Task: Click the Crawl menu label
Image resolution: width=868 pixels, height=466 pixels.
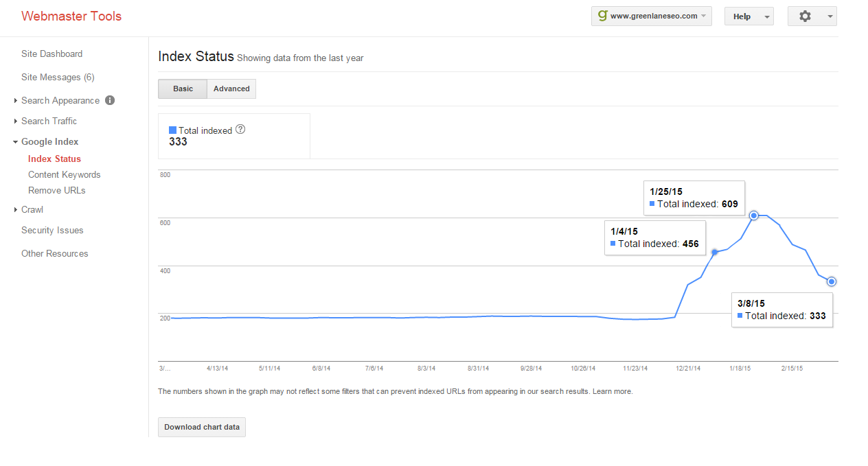Action: (32, 209)
